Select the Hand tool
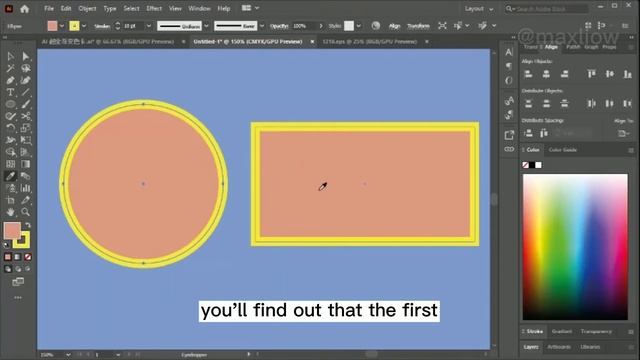 coord(11,212)
